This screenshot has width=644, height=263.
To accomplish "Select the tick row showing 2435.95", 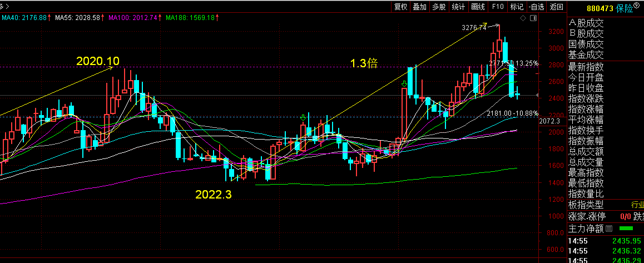I will tap(606, 241).
